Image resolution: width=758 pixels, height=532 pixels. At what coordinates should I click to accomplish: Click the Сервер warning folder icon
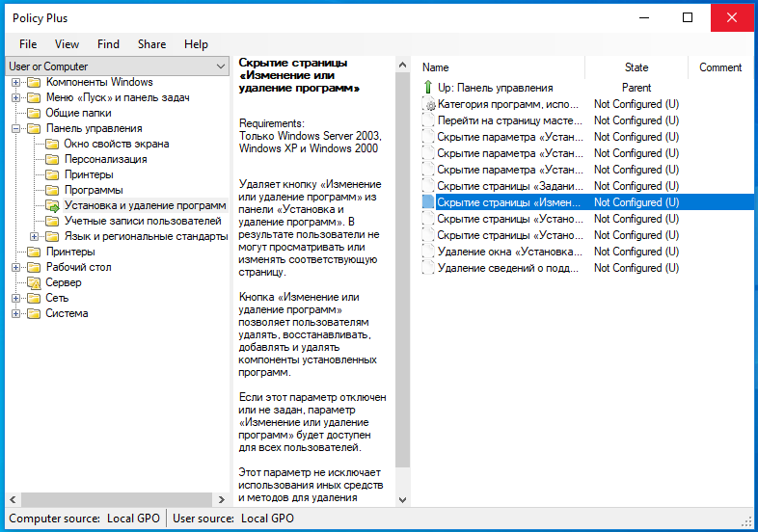[34, 282]
